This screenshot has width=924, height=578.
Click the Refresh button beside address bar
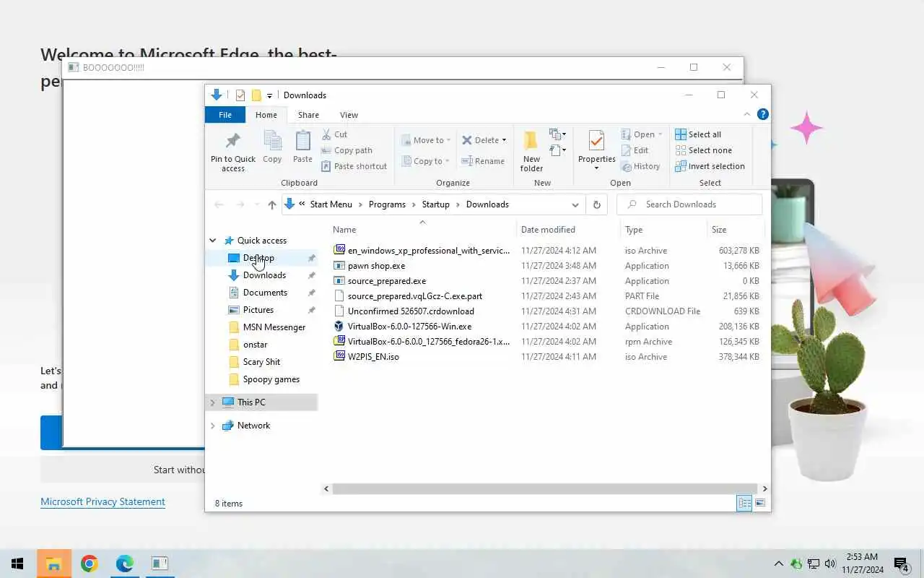(x=596, y=204)
